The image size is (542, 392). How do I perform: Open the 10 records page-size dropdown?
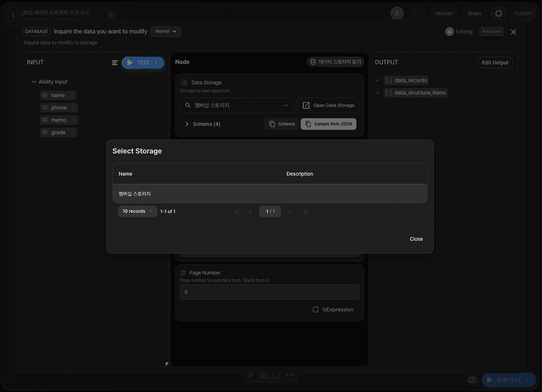[137, 211]
